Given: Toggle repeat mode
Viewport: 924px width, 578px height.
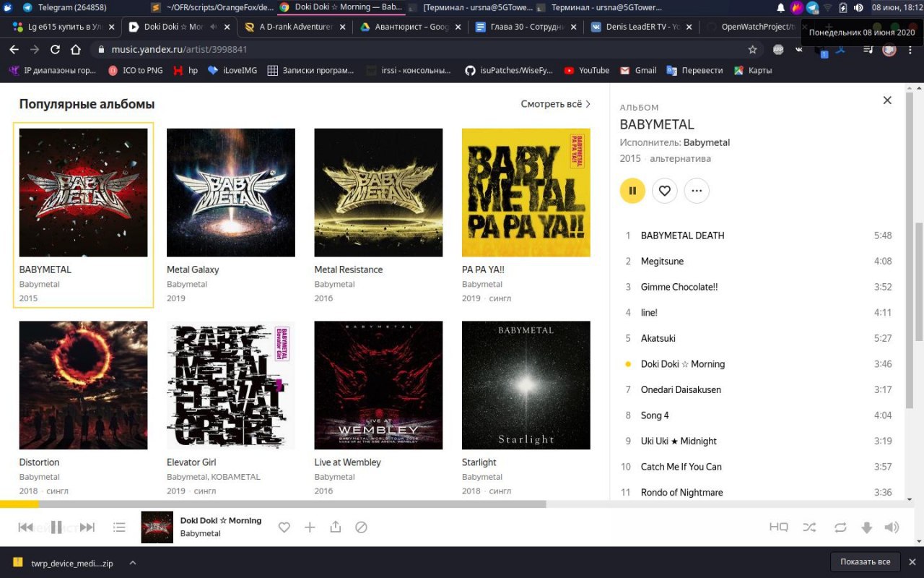Looking at the screenshot, I should [x=840, y=527].
